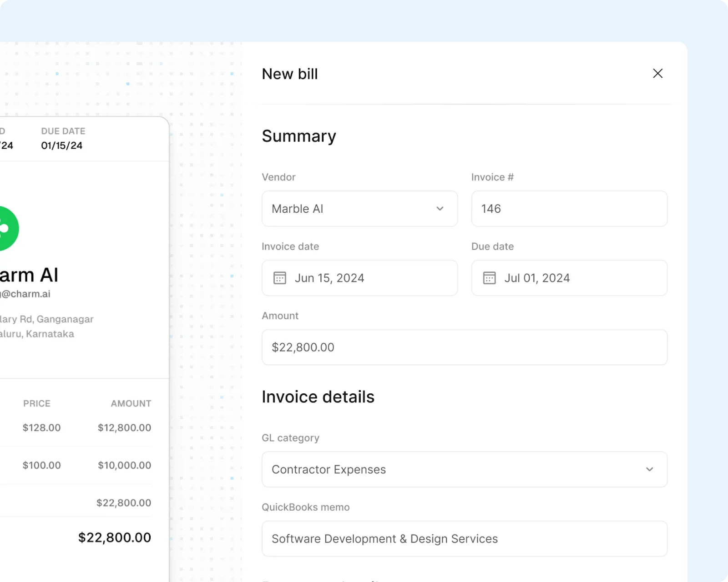The height and width of the screenshot is (582, 728).
Task: Click the Amount field showing $22,800.00
Action: pos(465,347)
